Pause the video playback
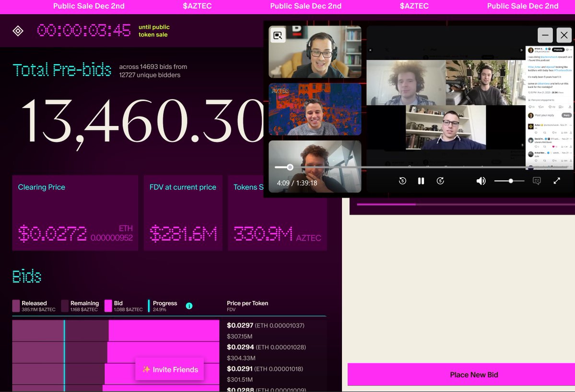The width and height of the screenshot is (575, 392). [x=421, y=181]
